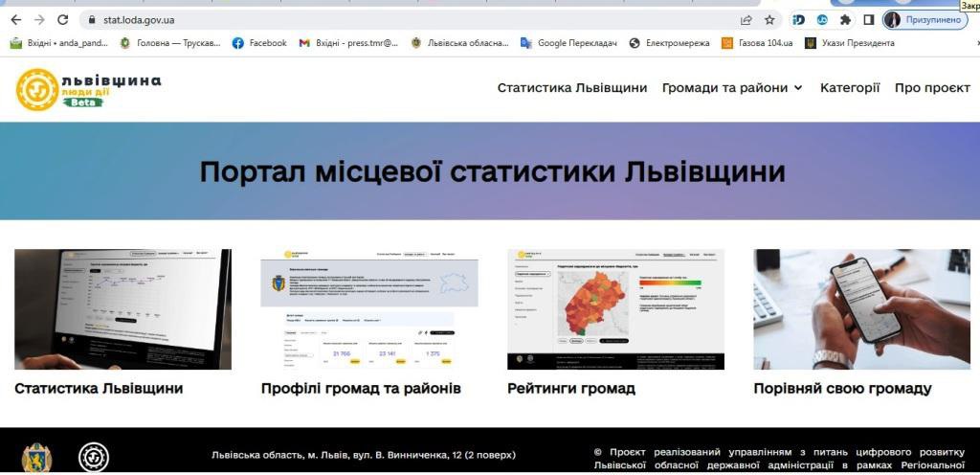This screenshot has width=980, height=475.
Task: Open the Порівняй свою громаду link
Action: (842, 389)
